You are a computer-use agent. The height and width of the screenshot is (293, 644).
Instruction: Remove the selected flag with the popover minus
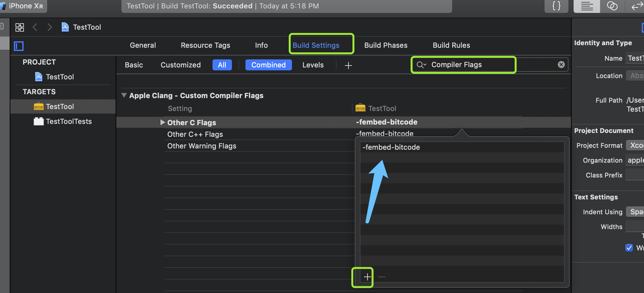pyautogui.click(x=382, y=277)
